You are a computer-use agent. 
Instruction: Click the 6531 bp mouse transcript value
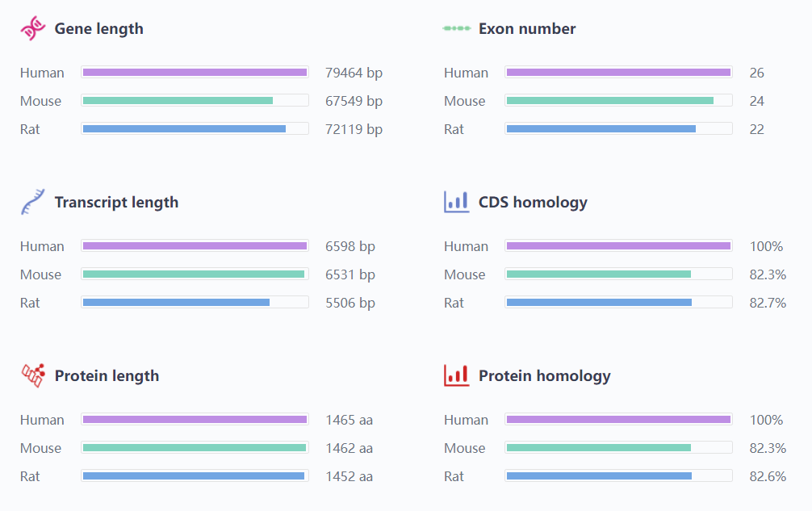(350, 274)
